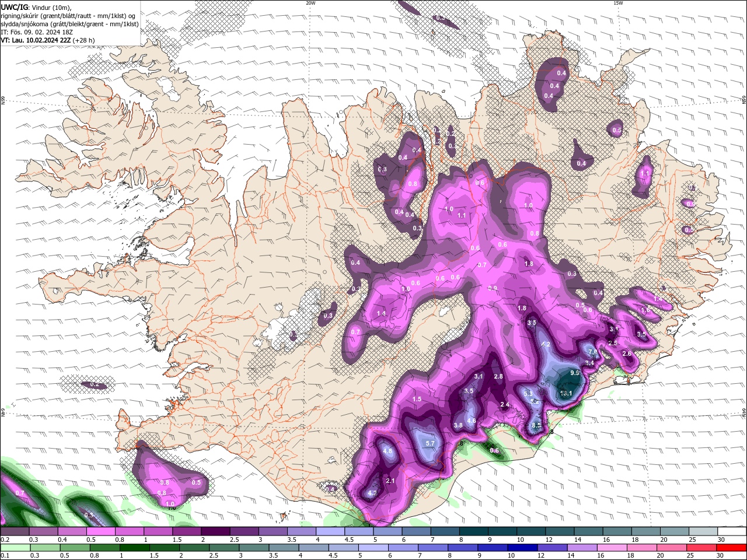
Task: Click the 4.6 map value
Action: (x=472, y=421)
